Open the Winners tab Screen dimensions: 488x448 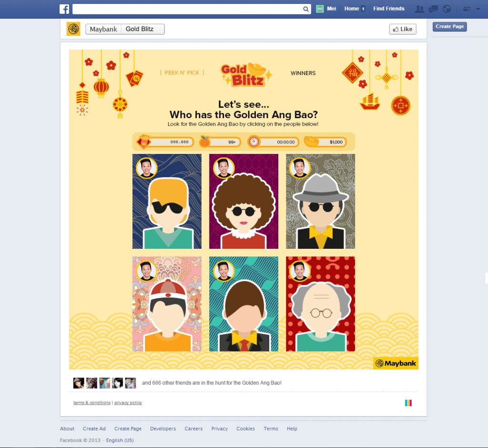pyautogui.click(x=303, y=73)
